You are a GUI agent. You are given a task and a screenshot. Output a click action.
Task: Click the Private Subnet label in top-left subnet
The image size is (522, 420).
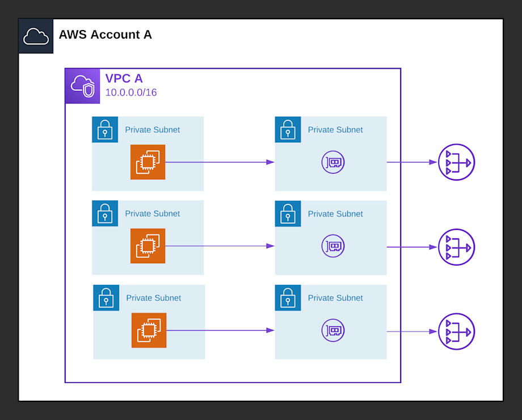pos(153,130)
